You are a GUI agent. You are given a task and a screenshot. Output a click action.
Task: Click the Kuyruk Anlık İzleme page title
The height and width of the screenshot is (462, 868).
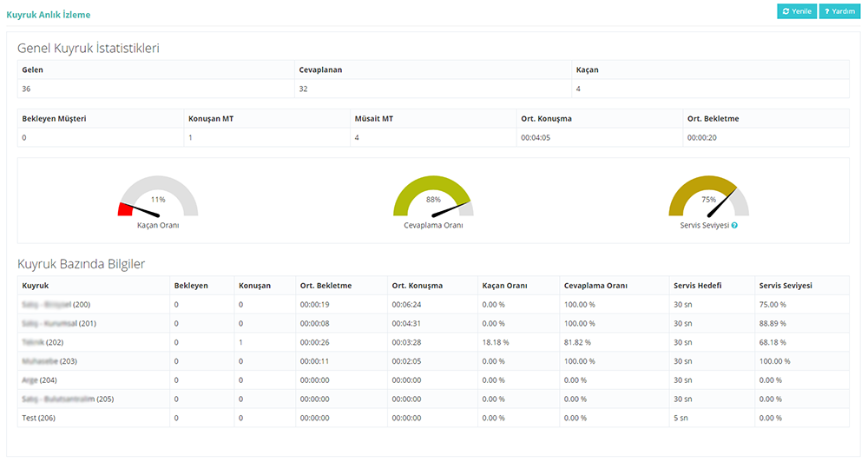pyautogui.click(x=48, y=15)
